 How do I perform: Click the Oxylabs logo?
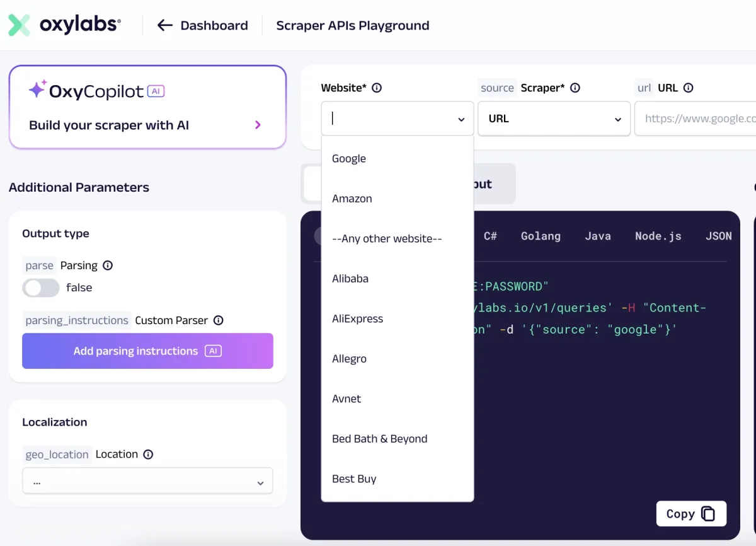64,25
